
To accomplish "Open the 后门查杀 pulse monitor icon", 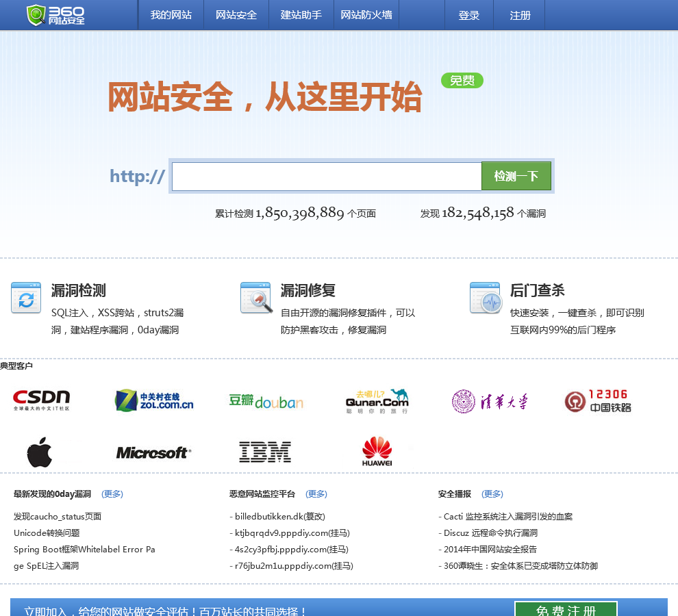I will [486, 298].
